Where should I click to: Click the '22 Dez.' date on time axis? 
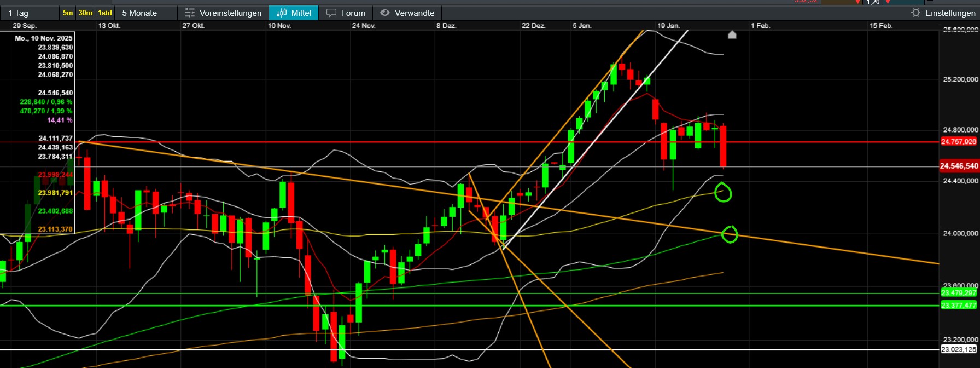point(533,26)
